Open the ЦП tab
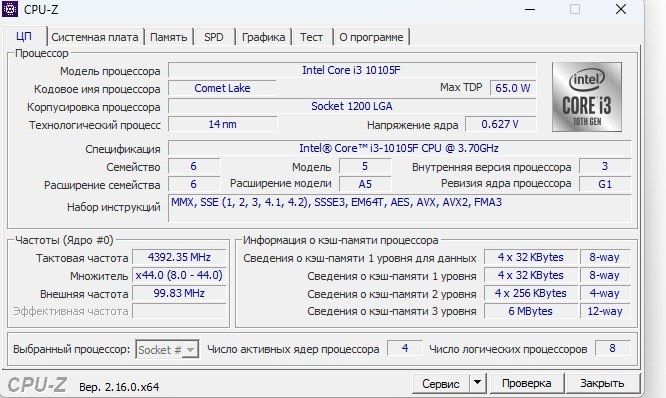This screenshot has height=398, width=666. click(24, 36)
